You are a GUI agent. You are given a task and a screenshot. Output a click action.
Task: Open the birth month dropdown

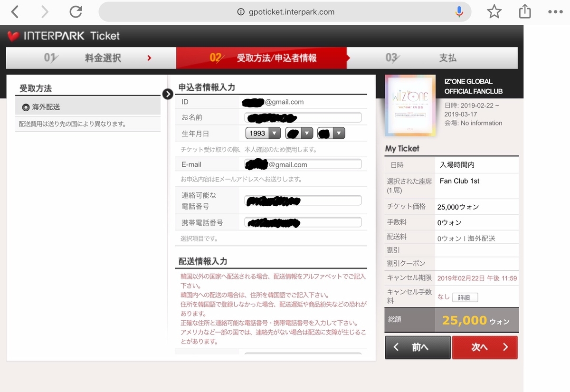tap(299, 134)
